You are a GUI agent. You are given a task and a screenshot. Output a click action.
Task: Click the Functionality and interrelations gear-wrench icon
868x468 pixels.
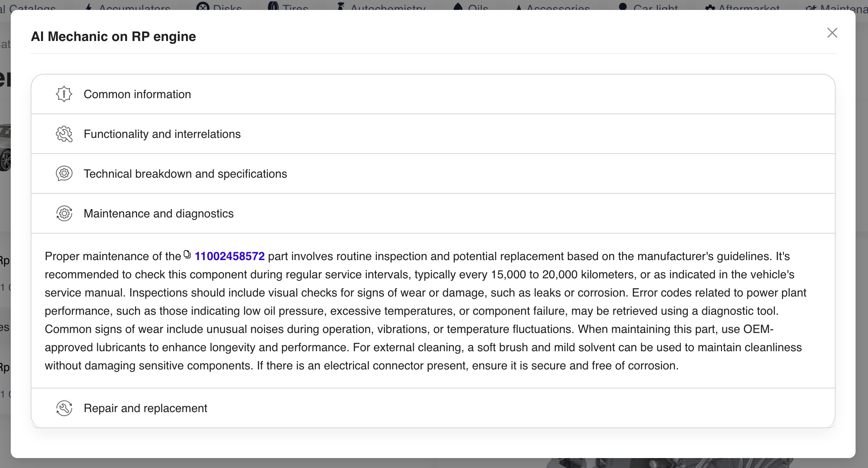point(64,134)
